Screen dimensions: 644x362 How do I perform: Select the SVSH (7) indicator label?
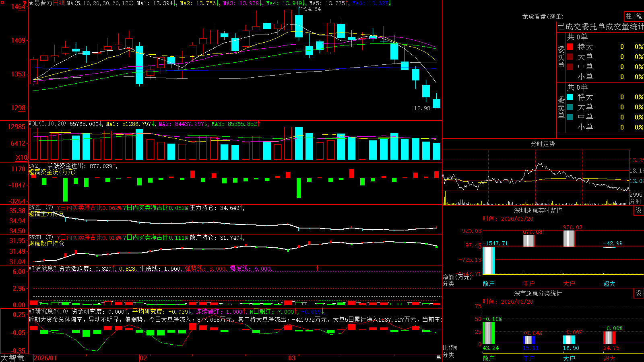point(41,238)
